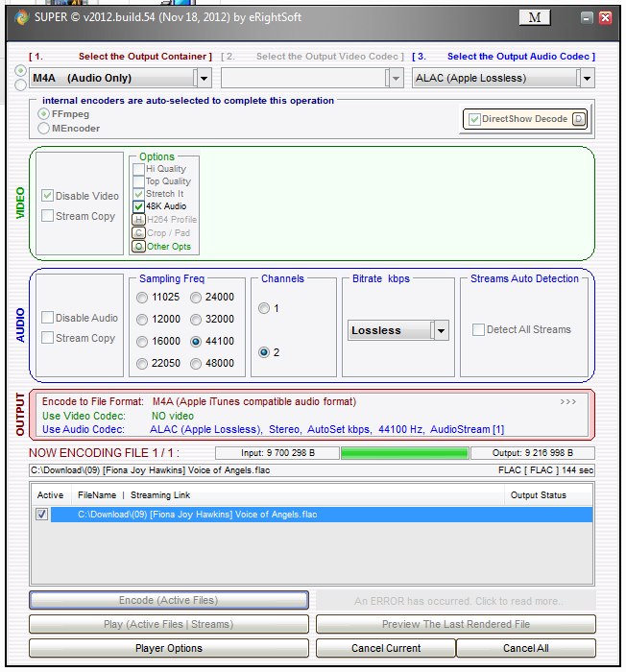Screen dimensions: 626x672
Task: Click the FileName column header
Action: pyautogui.click(x=96, y=495)
